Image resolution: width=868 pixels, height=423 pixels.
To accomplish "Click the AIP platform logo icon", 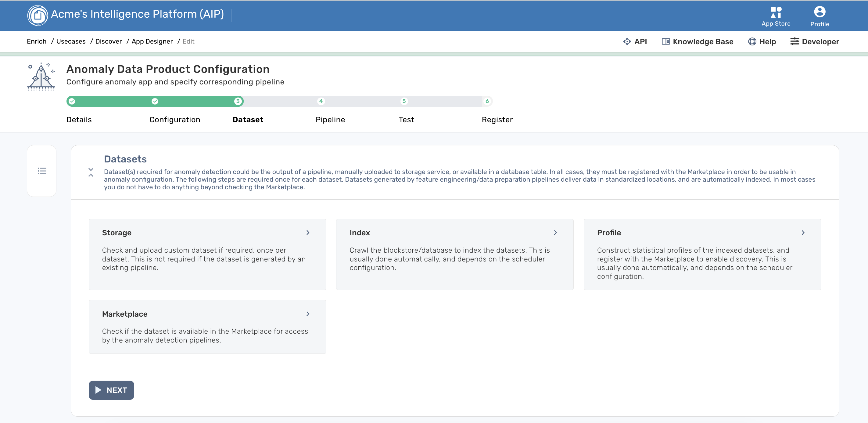I will click(38, 15).
